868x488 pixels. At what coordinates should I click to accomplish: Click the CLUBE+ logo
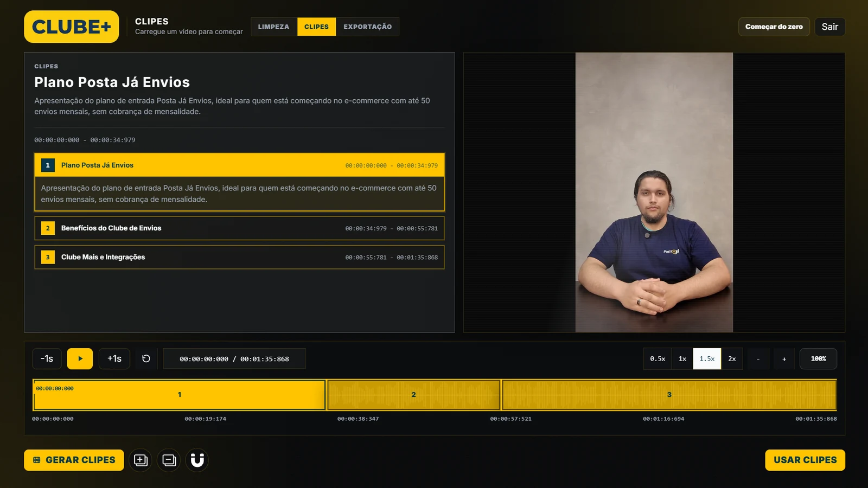click(x=72, y=27)
